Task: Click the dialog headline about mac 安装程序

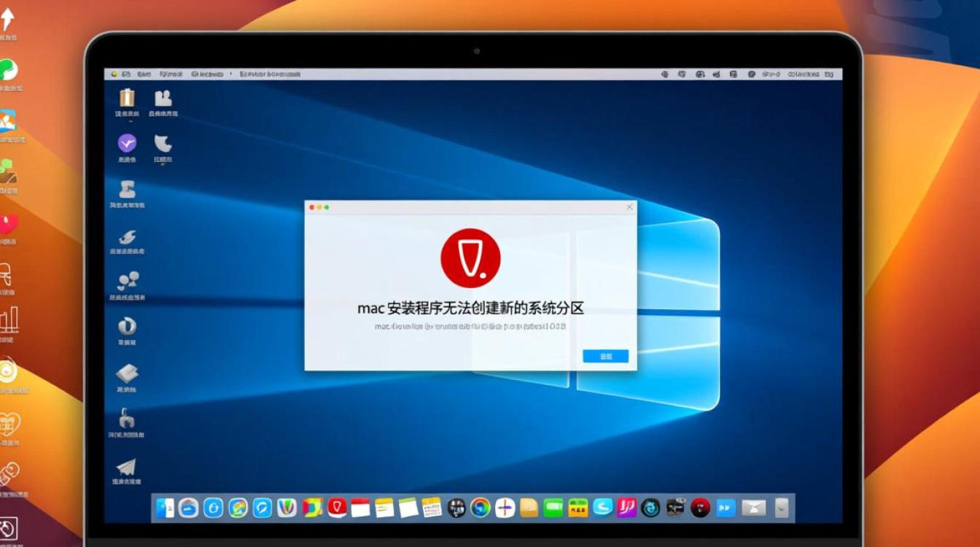Action: point(470,309)
